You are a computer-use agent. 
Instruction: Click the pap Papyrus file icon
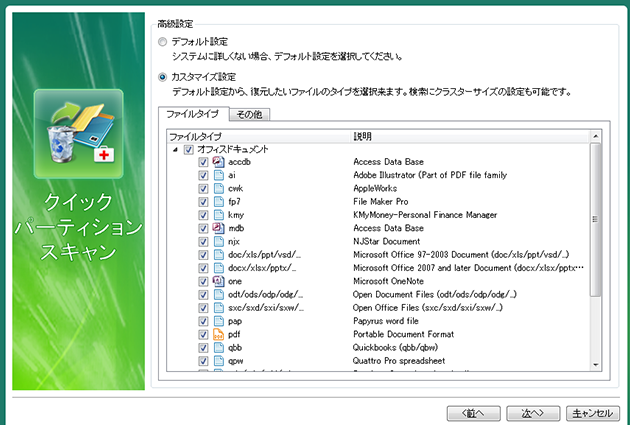218,321
